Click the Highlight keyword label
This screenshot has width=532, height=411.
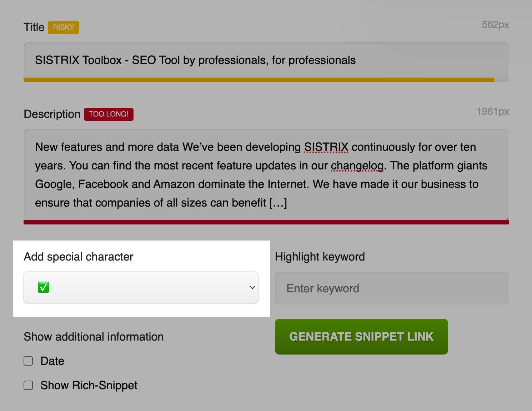point(320,257)
